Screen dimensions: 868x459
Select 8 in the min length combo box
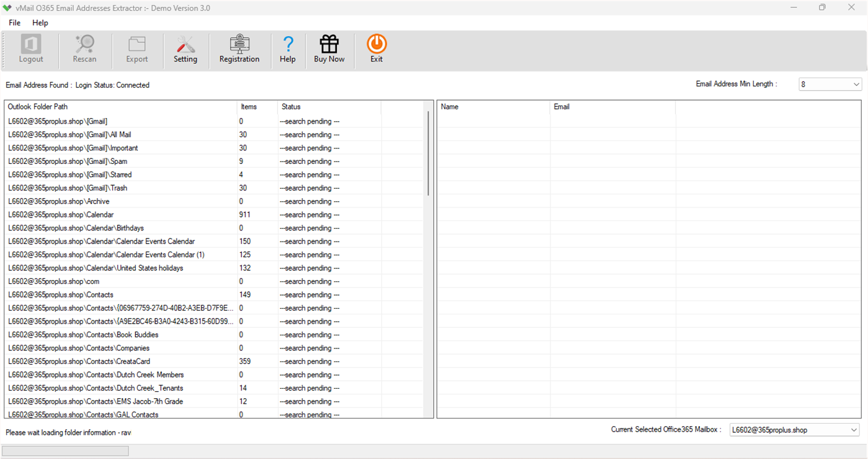click(x=825, y=84)
